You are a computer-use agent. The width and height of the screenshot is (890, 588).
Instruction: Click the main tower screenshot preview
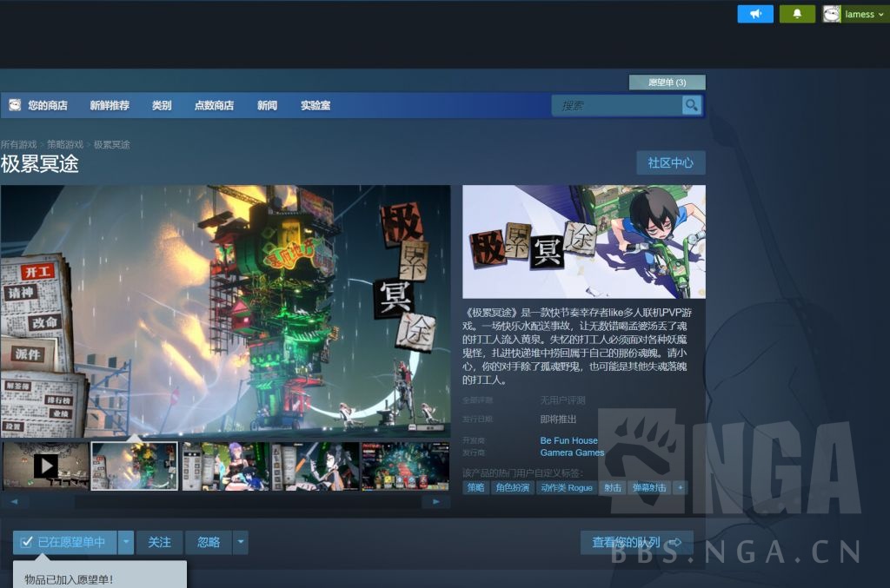[x=225, y=311]
